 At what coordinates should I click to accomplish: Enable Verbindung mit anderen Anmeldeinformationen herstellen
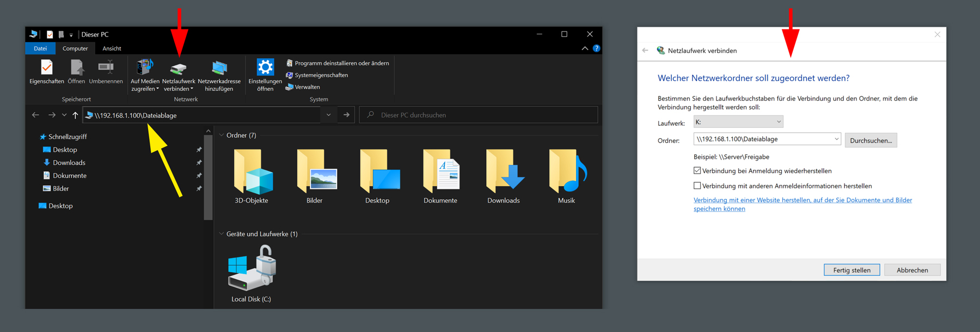point(697,186)
